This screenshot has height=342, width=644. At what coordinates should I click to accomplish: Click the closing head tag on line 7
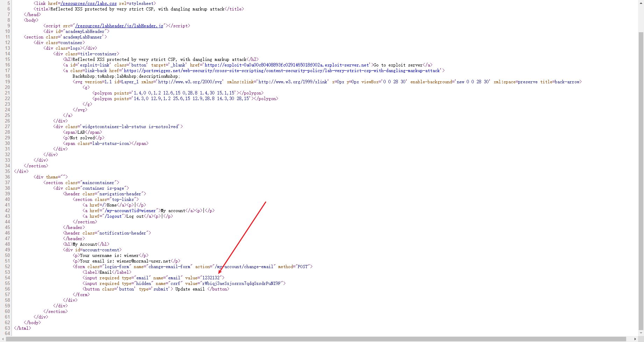[32, 15]
